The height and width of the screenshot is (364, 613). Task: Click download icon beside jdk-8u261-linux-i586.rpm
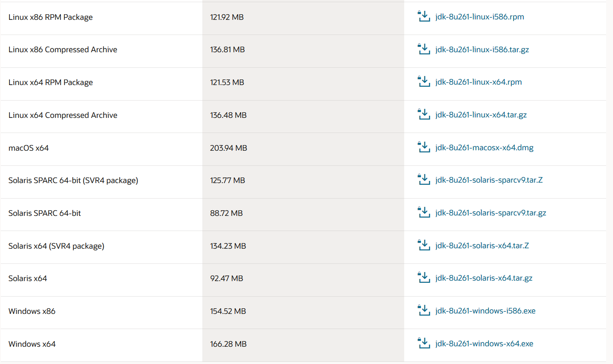(424, 16)
